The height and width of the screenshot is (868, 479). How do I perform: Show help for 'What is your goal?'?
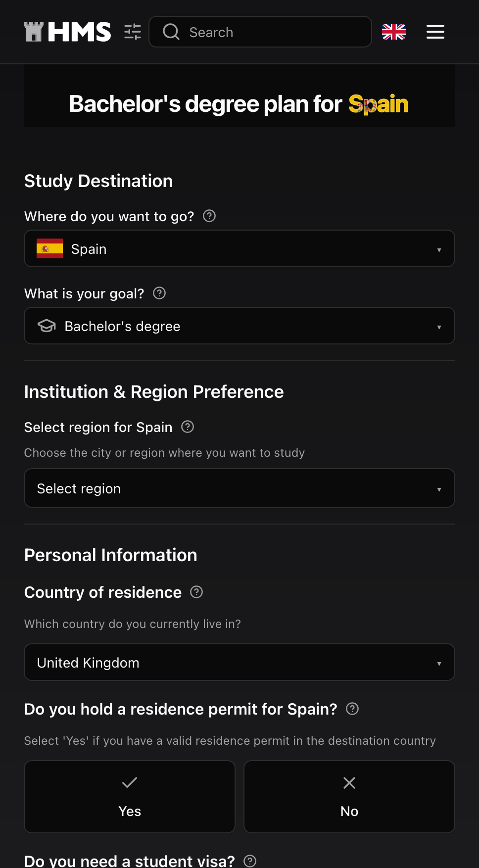click(x=159, y=293)
